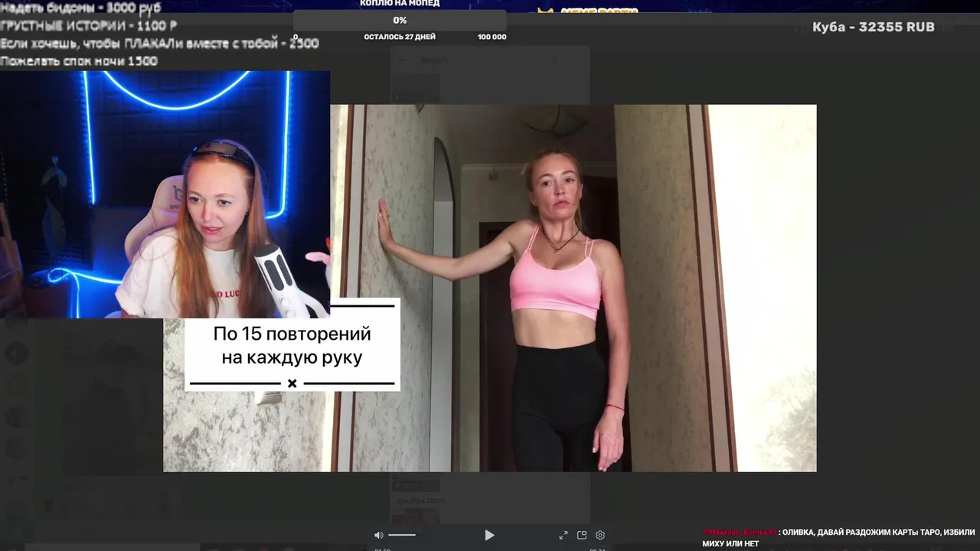This screenshot has height=551, width=980.
Task: Click the streamer webcam overlay
Action: coord(165,194)
